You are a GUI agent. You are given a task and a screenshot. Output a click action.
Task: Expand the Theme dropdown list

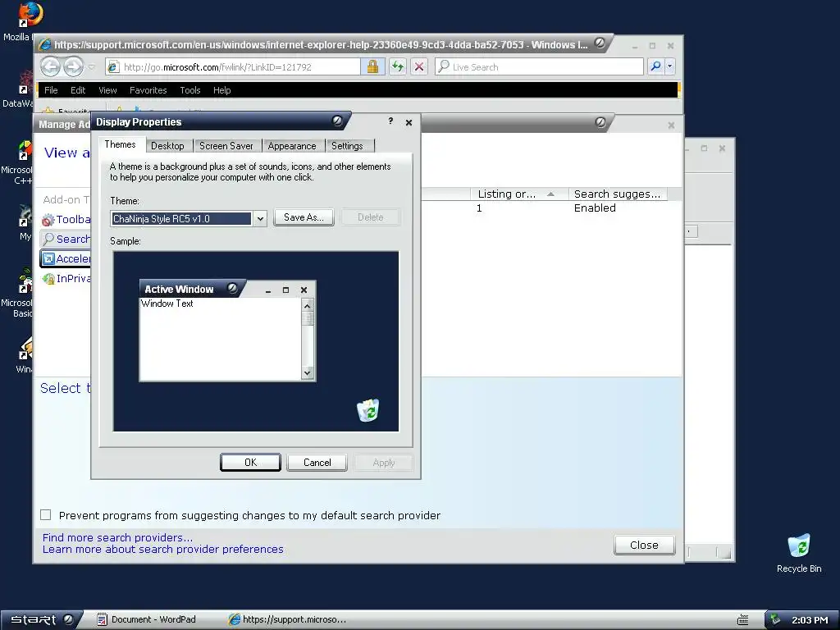tap(260, 218)
